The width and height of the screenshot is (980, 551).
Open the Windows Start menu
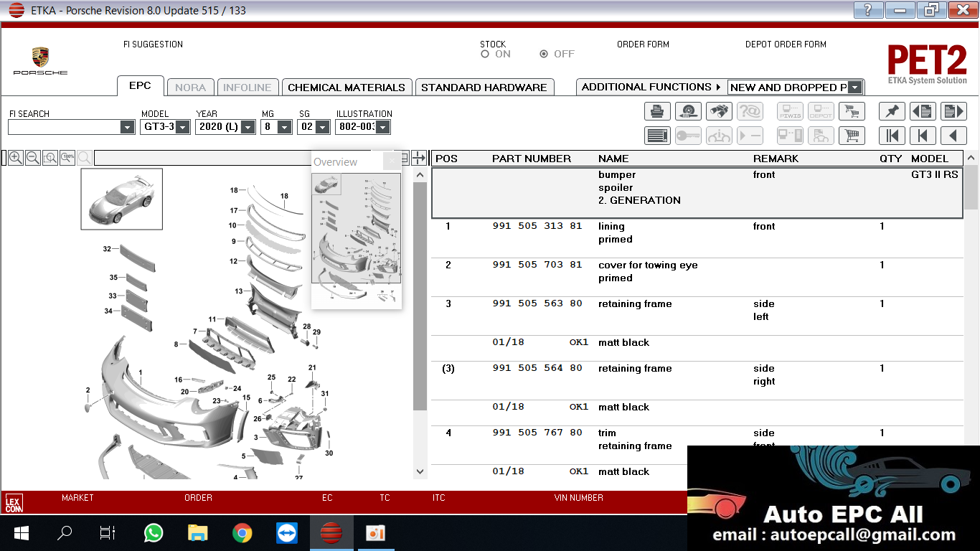click(x=21, y=533)
